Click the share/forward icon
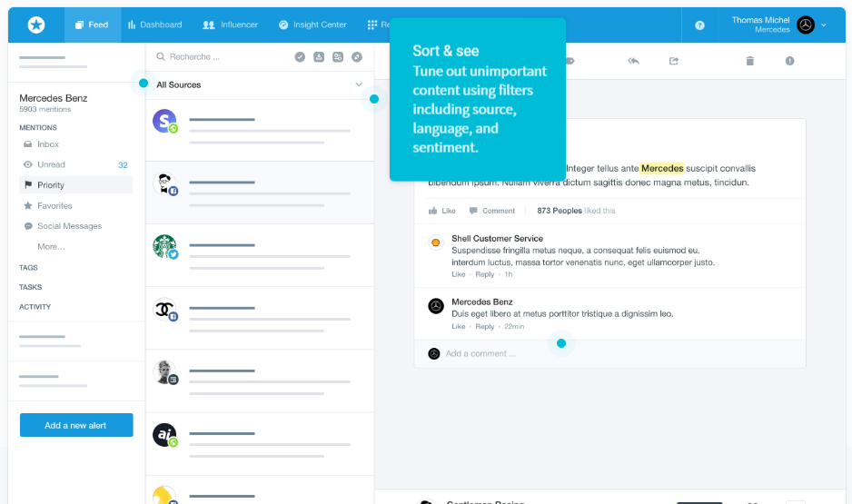The height and width of the screenshot is (504, 852). click(x=674, y=61)
